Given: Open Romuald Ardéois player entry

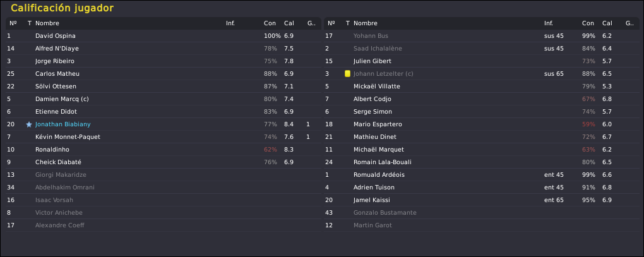Looking at the screenshot, I should [379, 175].
